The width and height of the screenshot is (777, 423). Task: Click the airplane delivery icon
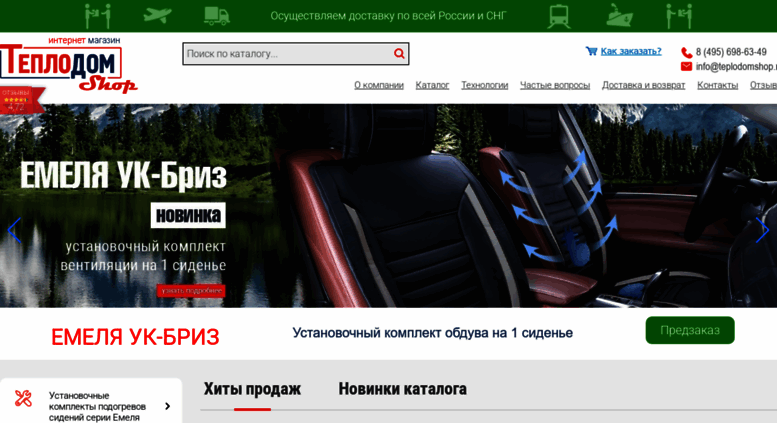click(x=158, y=16)
